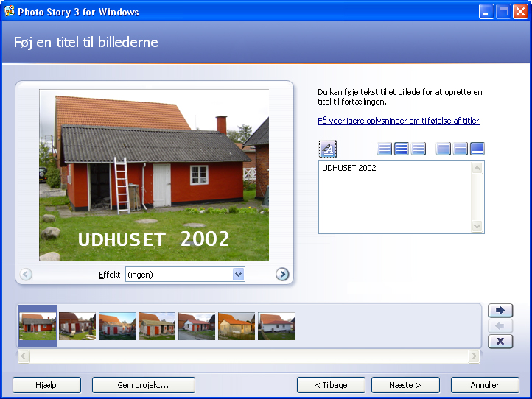Click inside the title text box
The height and width of the screenshot is (399, 532).
[x=394, y=197]
